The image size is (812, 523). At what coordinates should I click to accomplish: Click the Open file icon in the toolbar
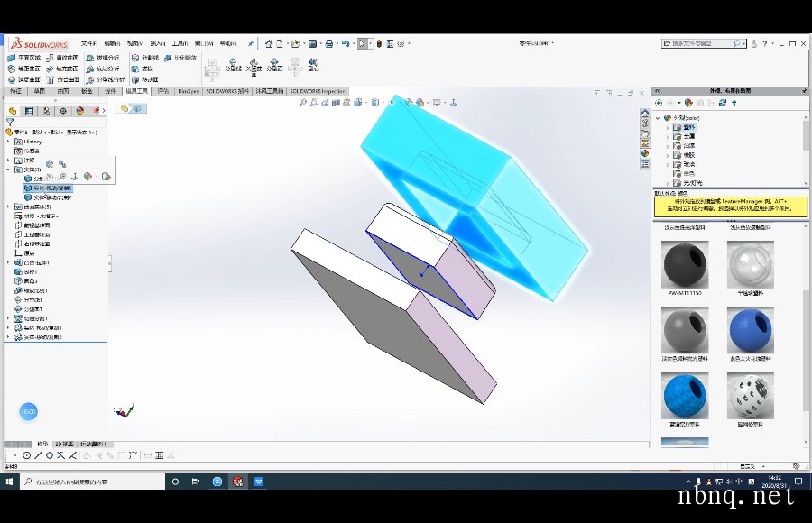(296, 44)
